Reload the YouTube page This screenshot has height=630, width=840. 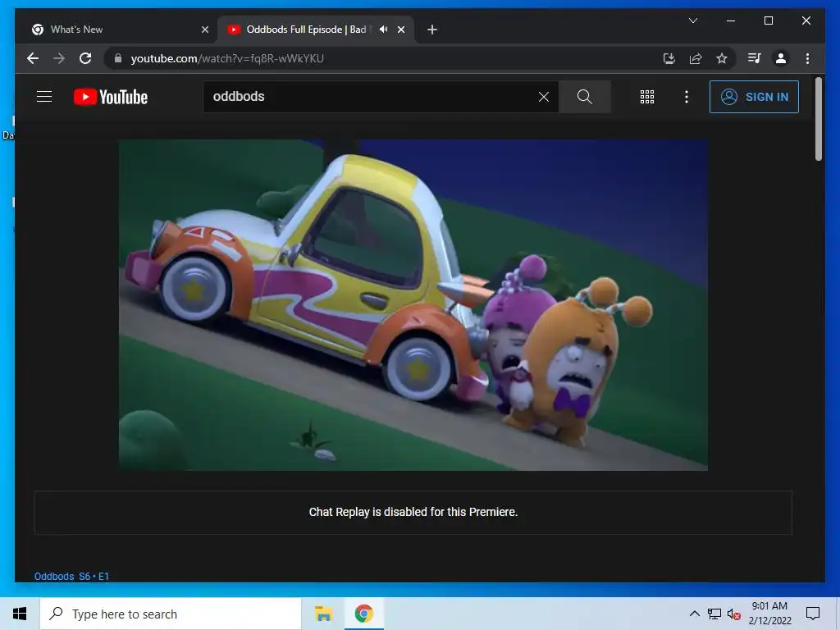(85, 58)
